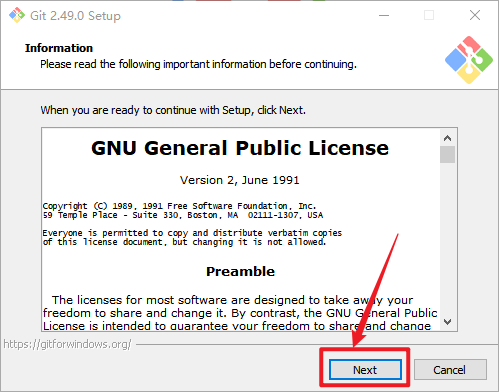Click the 'freedom to share and change it' line
The height and width of the screenshot is (392, 499).
click(x=240, y=313)
